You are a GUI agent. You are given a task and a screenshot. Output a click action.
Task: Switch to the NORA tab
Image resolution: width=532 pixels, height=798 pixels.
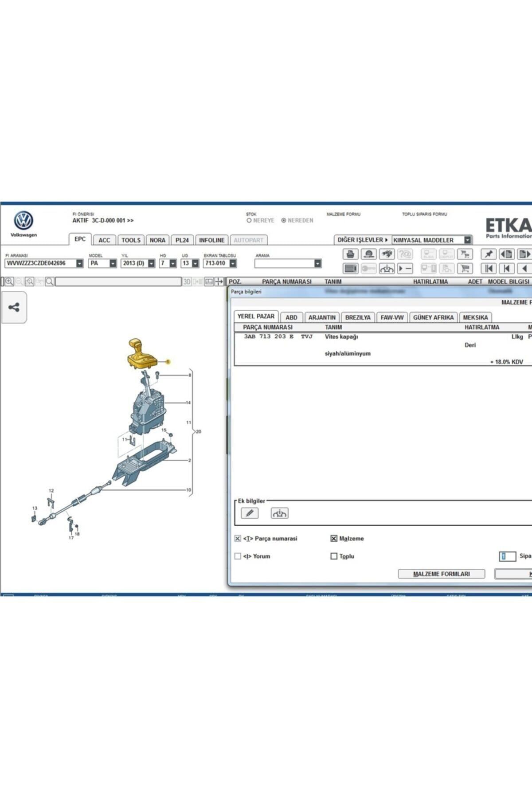(x=157, y=240)
